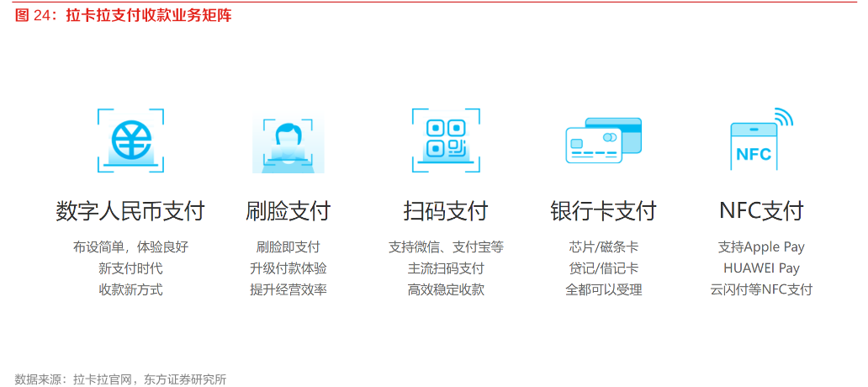Select the heading 数字人民币支付
The width and height of the screenshot is (868, 387).
130,211
